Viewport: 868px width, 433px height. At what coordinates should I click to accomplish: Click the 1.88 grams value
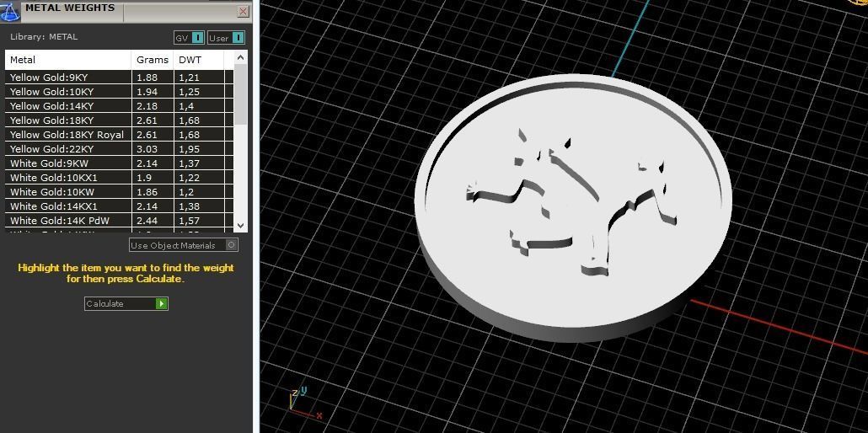pos(147,78)
